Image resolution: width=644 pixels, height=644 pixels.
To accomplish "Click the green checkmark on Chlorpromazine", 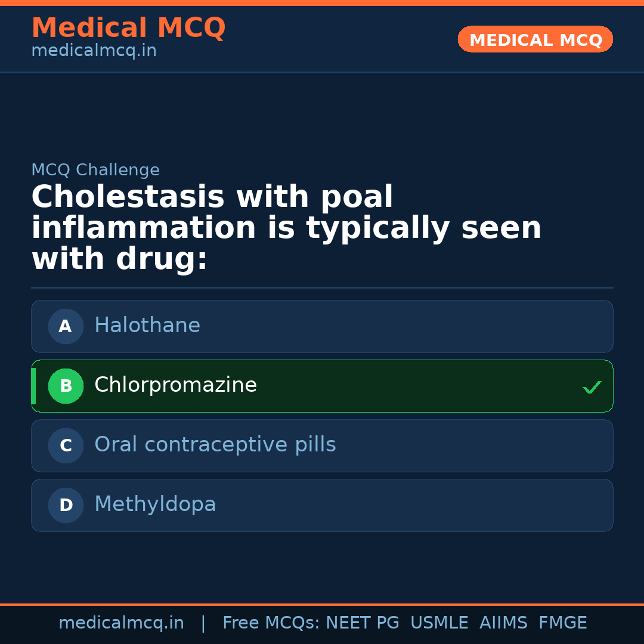I will 592,388.
